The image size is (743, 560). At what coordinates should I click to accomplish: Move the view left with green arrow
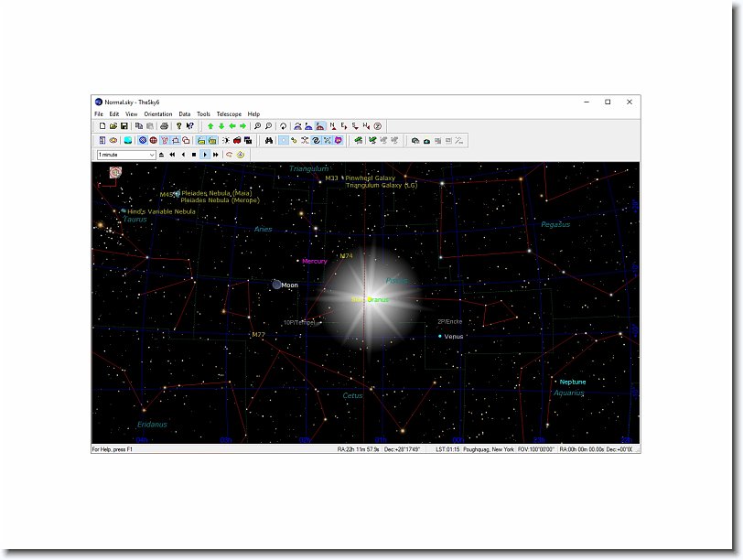coord(232,126)
